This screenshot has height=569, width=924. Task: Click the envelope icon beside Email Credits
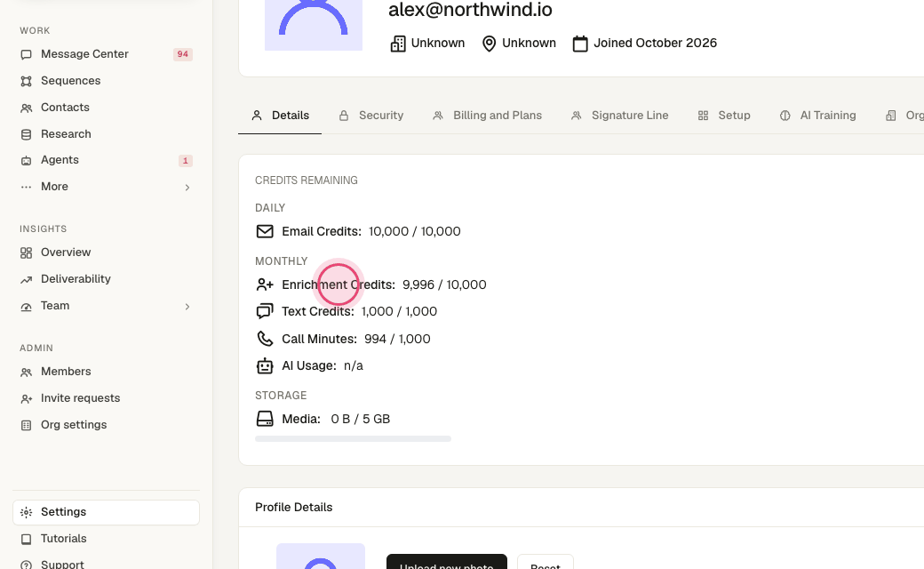265,231
